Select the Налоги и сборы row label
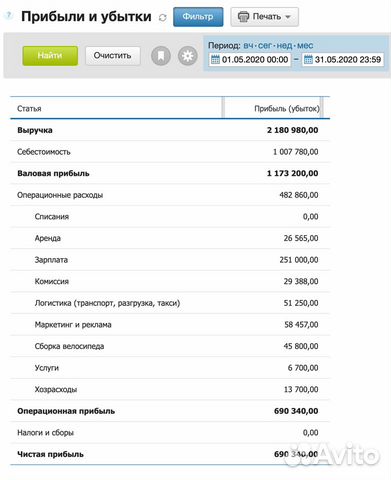This screenshot has width=391, height=480. point(45,433)
